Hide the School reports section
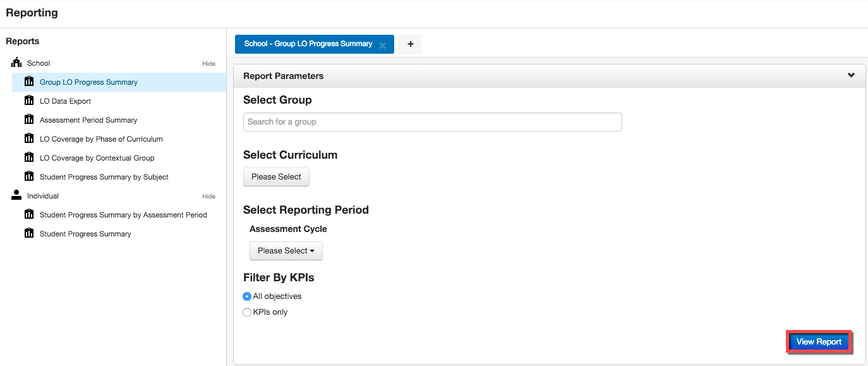 (x=208, y=64)
